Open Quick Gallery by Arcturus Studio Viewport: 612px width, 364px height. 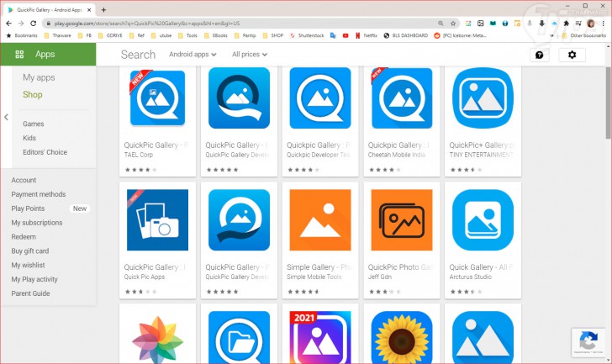click(483, 240)
